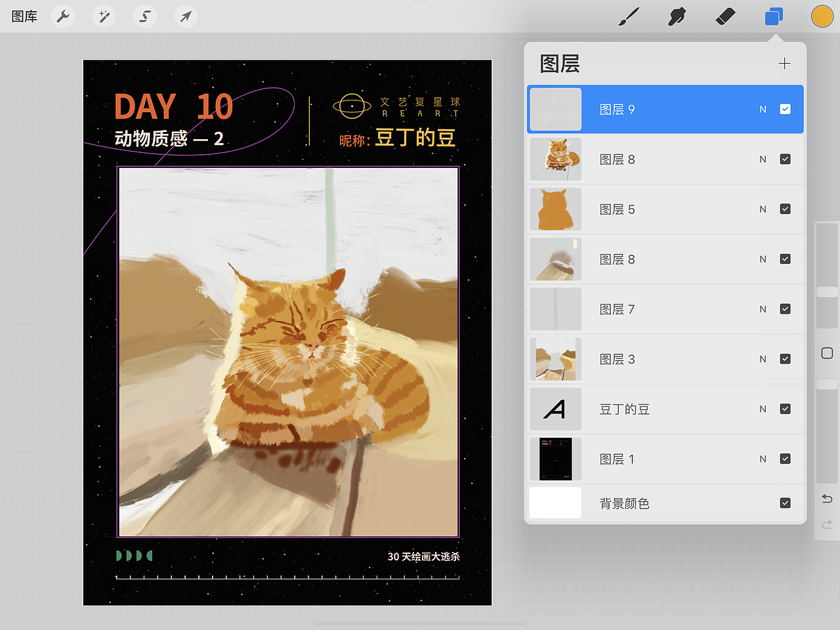Tap the redo arrow in sidebar
Viewport: 840px width, 630px height.
(827, 524)
